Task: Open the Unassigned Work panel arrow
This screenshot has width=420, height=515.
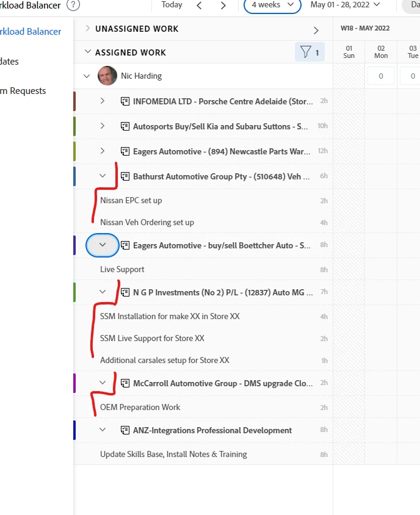Action: 316,31
